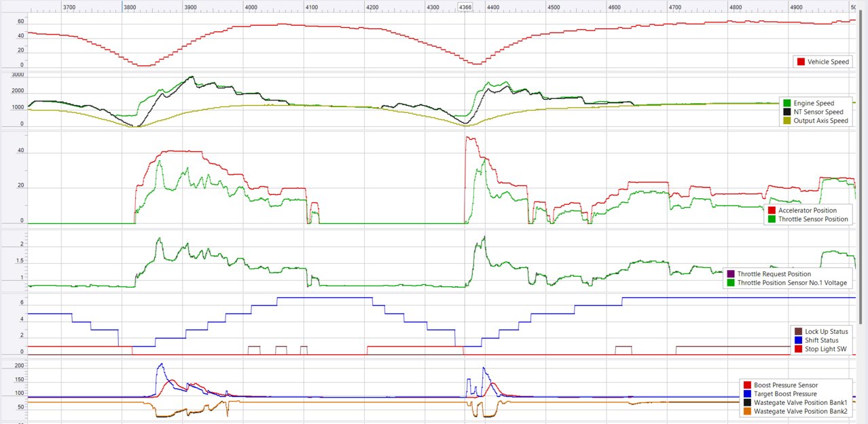Select the Output Axis Speed legend label
868x424 pixels.
coord(822,121)
